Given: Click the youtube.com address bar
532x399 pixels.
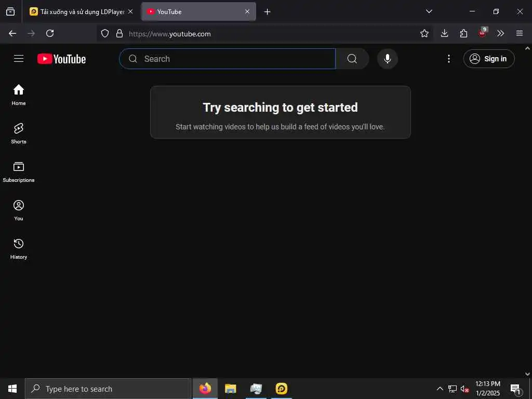Looking at the screenshot, I should (264, 34).
